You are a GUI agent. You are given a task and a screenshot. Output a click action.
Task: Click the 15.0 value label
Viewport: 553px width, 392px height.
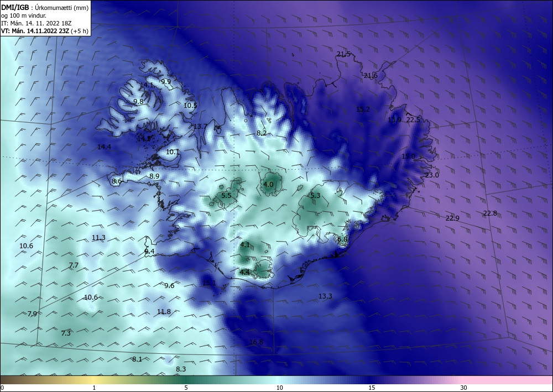(x=409, y=156)
